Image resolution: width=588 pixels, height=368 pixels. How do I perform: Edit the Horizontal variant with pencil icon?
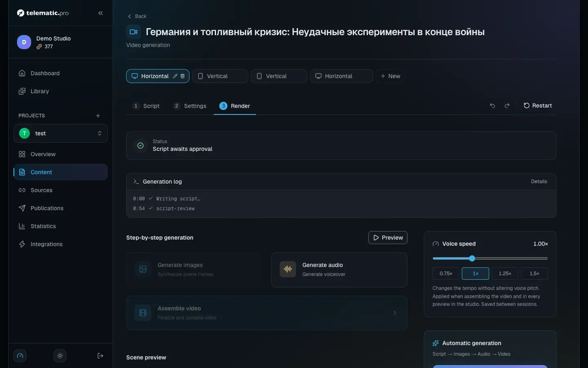(175, 76)
